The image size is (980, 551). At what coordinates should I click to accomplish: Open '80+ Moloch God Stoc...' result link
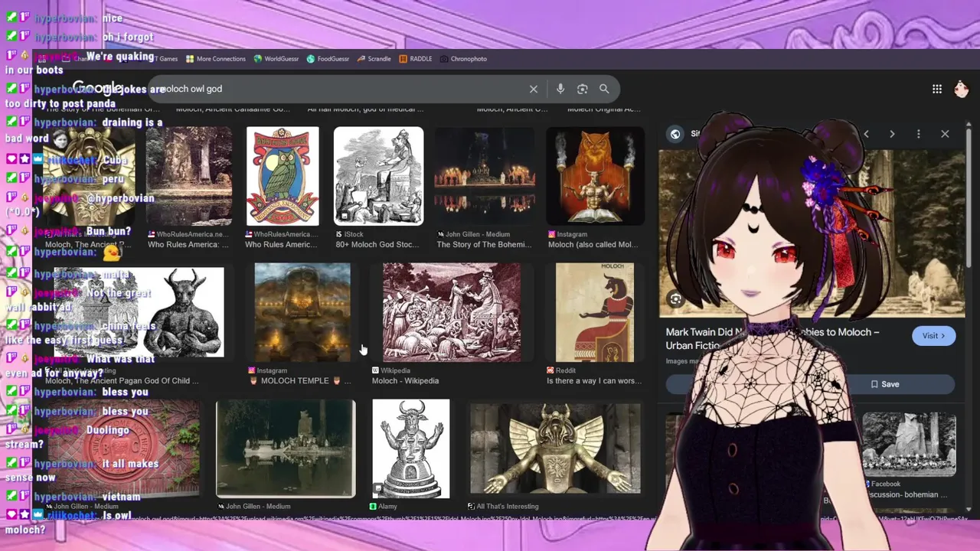click(x=378, y=245)
